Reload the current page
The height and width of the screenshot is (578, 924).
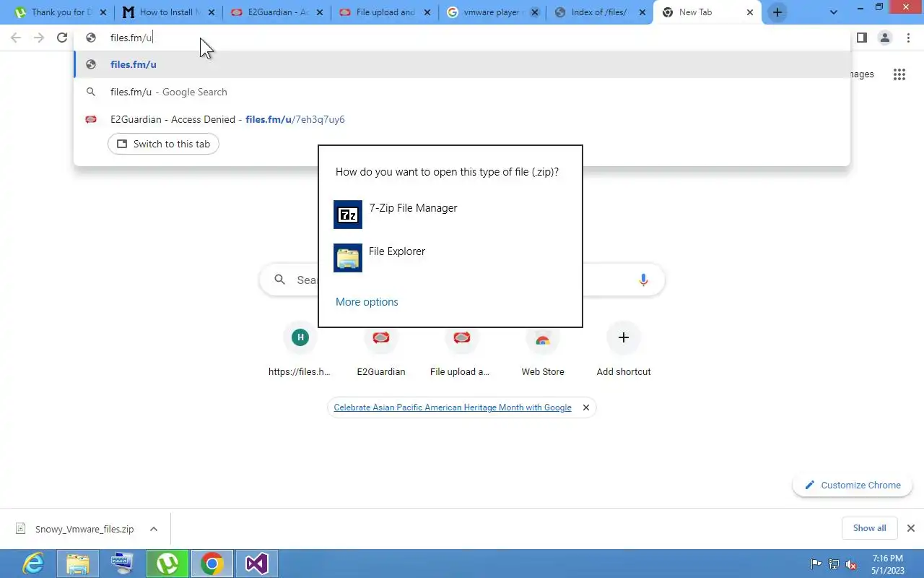pos(62,38)
